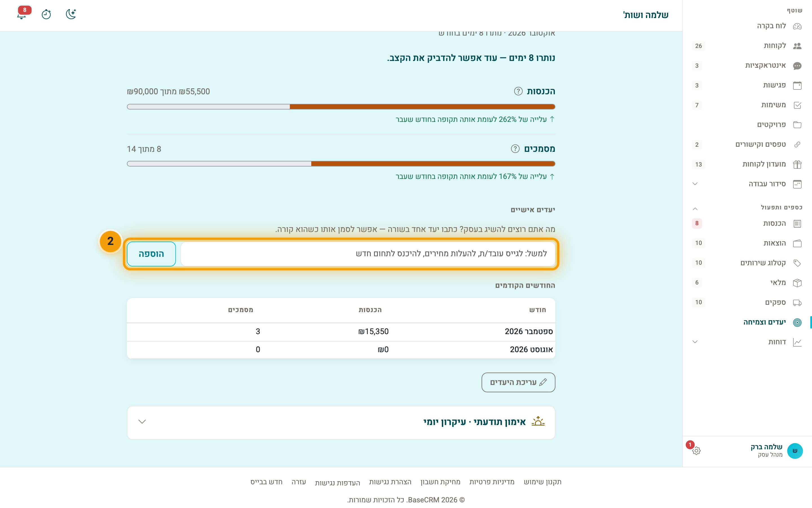This screenshot has height=508, width=812.
Task: Click help question mark next to הכנסות
Action: click(518, 91)
